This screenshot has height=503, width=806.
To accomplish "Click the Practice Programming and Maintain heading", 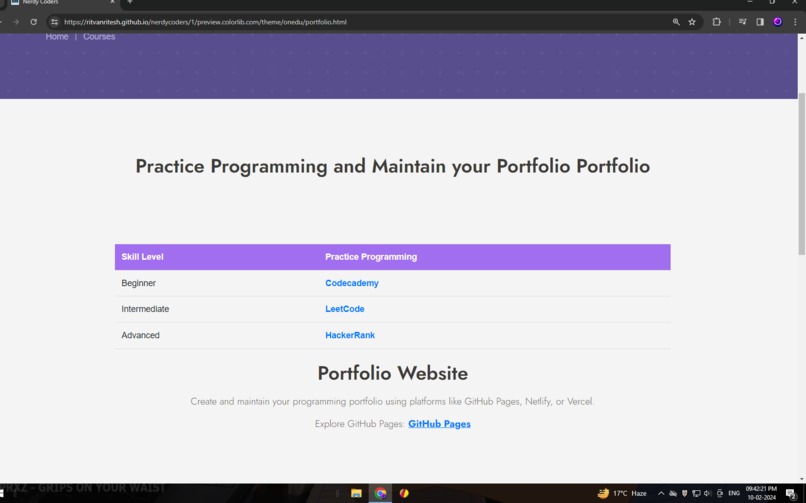I will point(393,166).
